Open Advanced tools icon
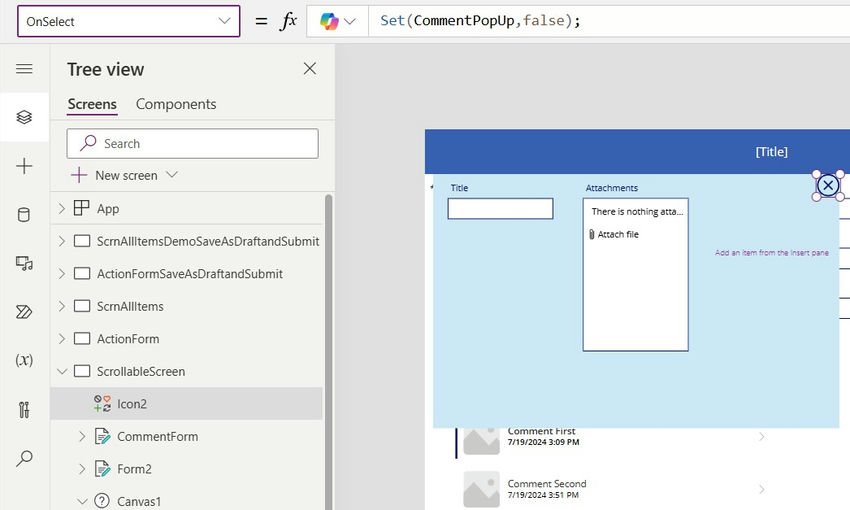The width and height of the screenshot is (850, 510). pyautogui.click(x=24, y=409)
